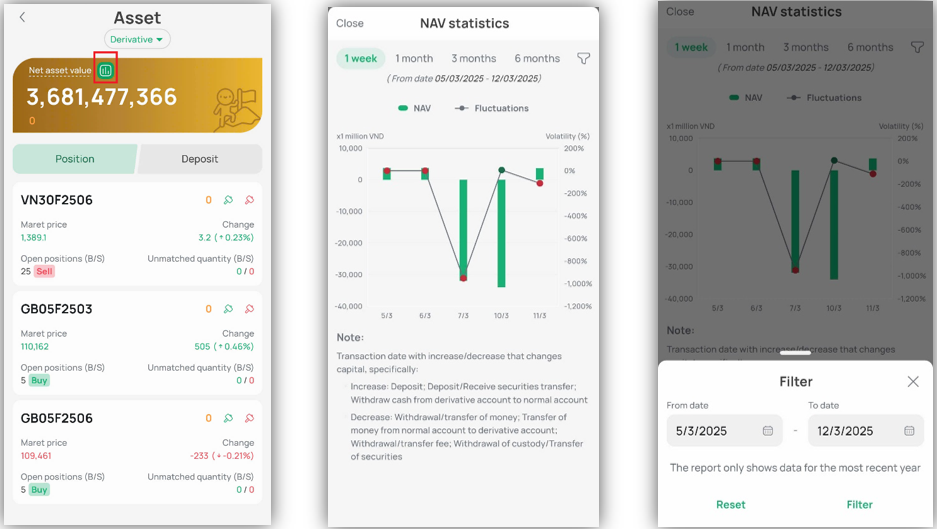The height and width of the screenshot is (529, 937).
Task: Open filter funnel in NAV statistics
Action: [x=584, y=59]
